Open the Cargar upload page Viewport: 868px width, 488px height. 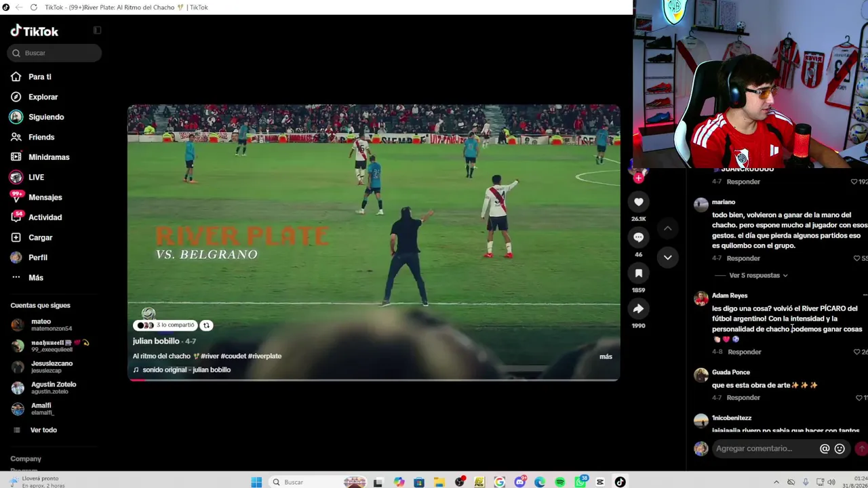coord(40,237)
